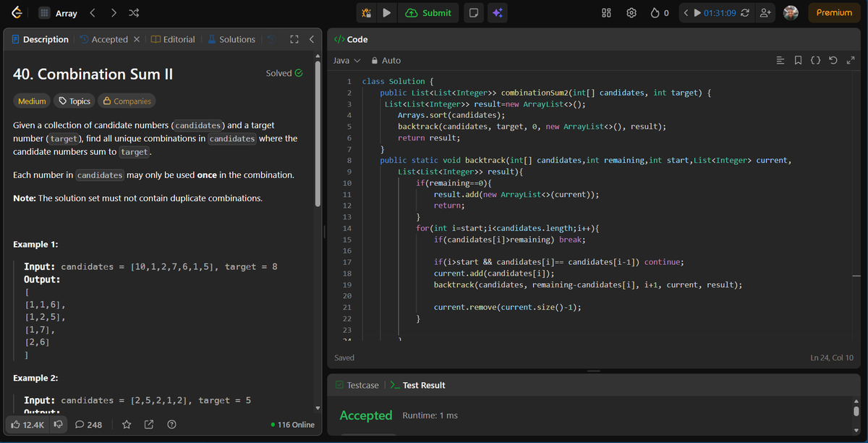
Task: Click the Medium difficulty tag
Action: click(32, 101)
